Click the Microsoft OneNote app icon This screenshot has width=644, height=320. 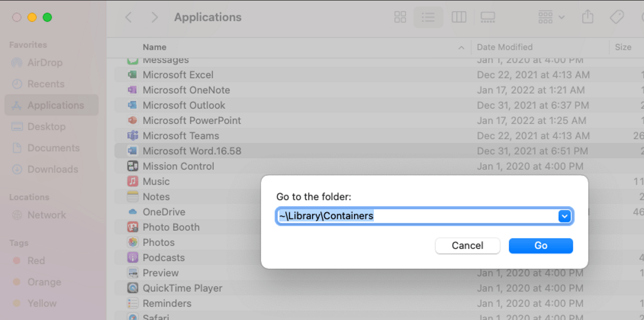coord(133,90)
